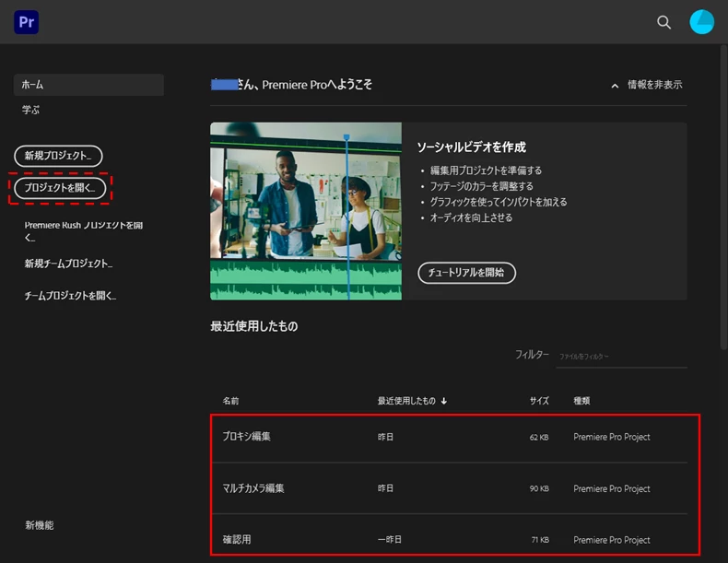The width and height of the screenshot is (728, 563).
Task: Click the 新規プロジェクト button
Action: coord(58,156)
